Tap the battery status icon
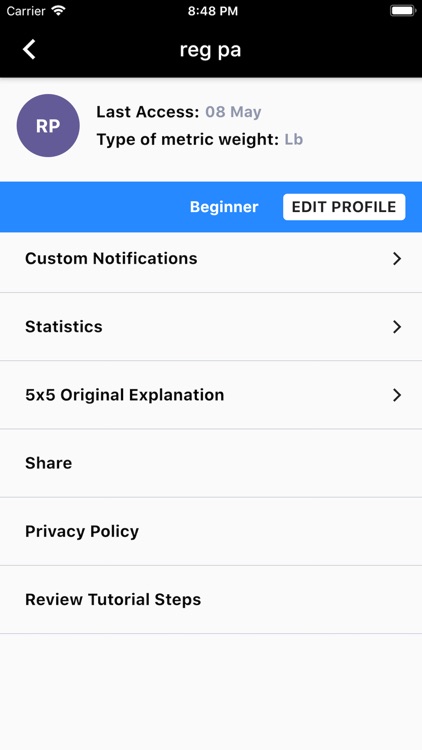Viewport: 422px width, 750px height. tap(403, 11)
